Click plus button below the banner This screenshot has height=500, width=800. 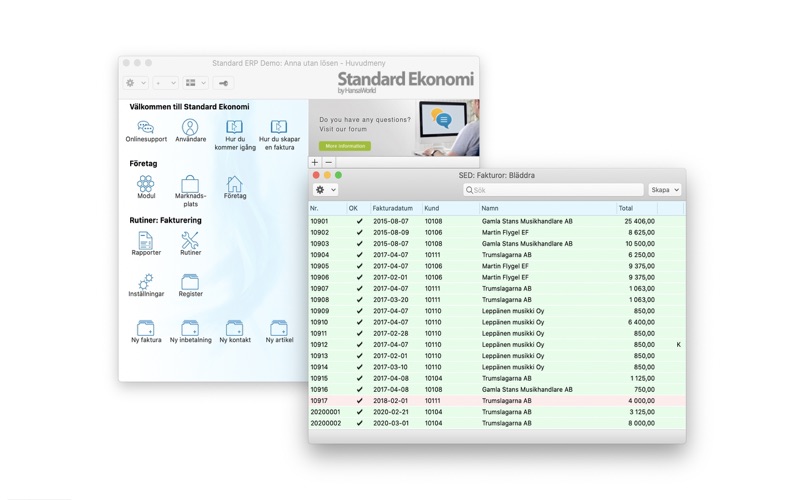tap(315, 162)
